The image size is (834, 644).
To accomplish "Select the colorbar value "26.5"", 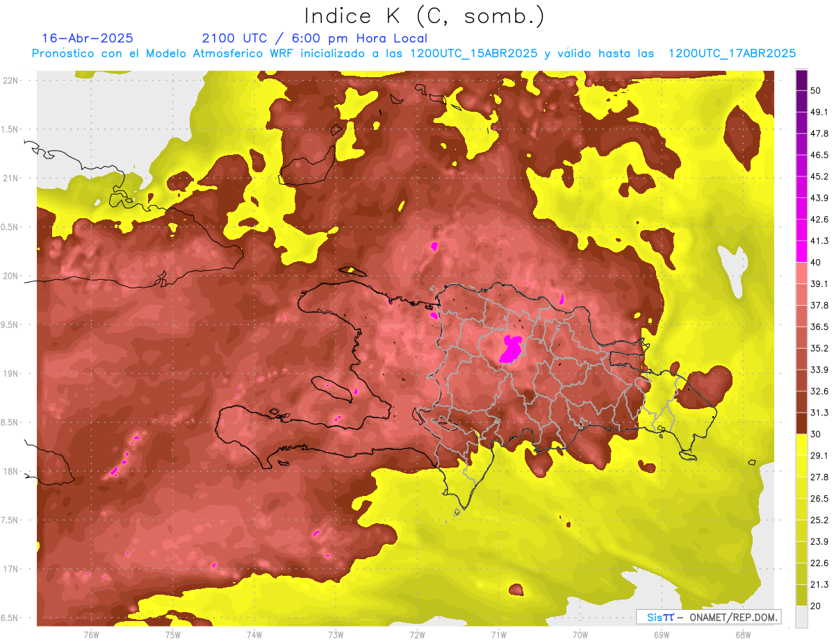I will coord(819,499).
